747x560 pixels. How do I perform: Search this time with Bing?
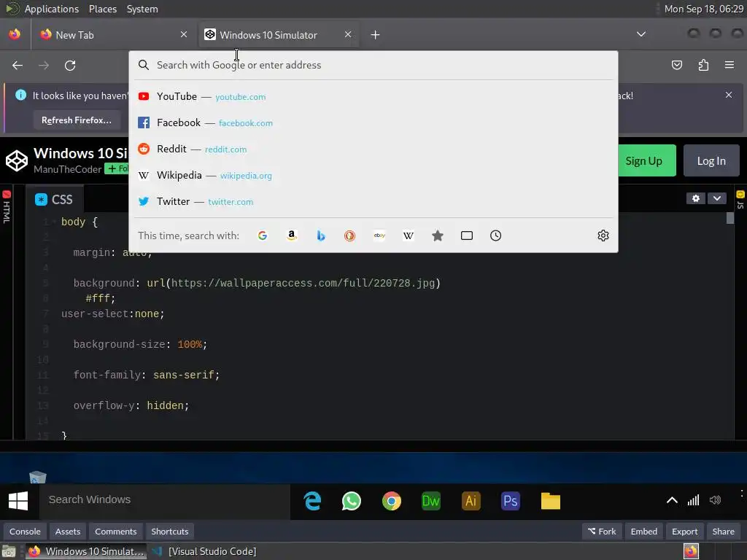[x=321, y=236]
